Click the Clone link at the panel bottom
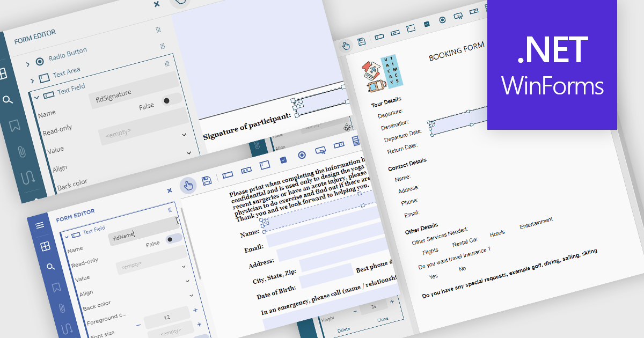 383,319
